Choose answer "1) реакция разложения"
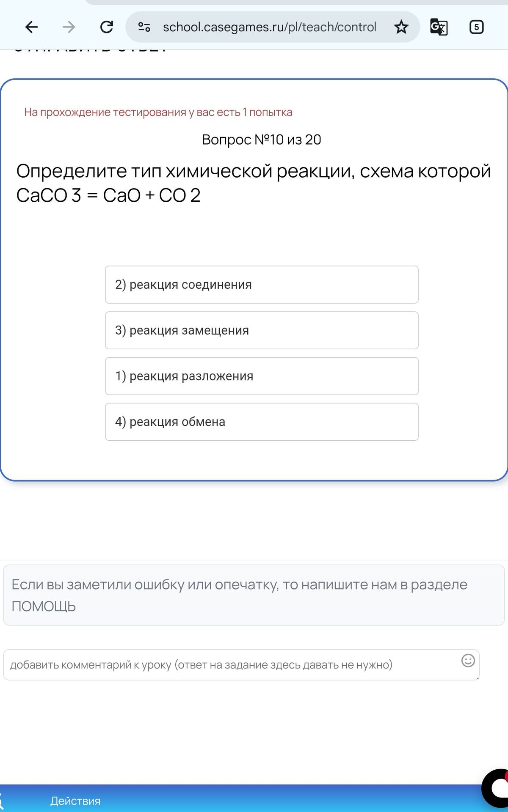The width and height of the screenshot is (508, 812). pos(262,376)
